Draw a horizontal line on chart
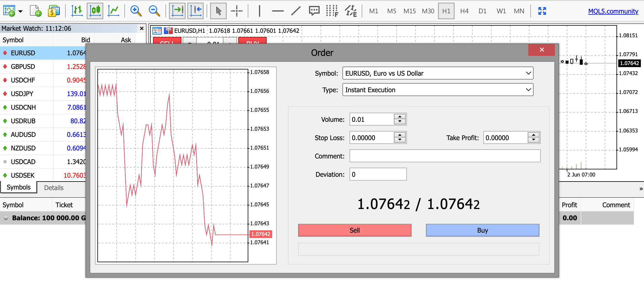The height and width of the screenshot is (285, 644). pyautogui.click(x=278, y=11)
